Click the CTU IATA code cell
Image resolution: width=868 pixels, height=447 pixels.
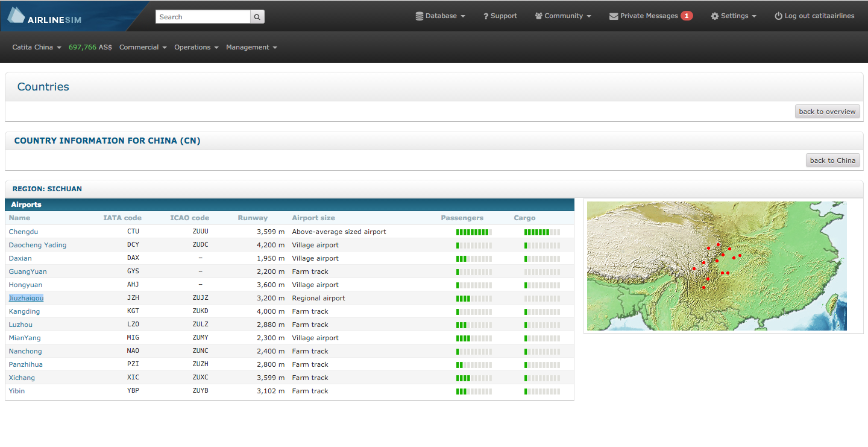coord(133,232)
